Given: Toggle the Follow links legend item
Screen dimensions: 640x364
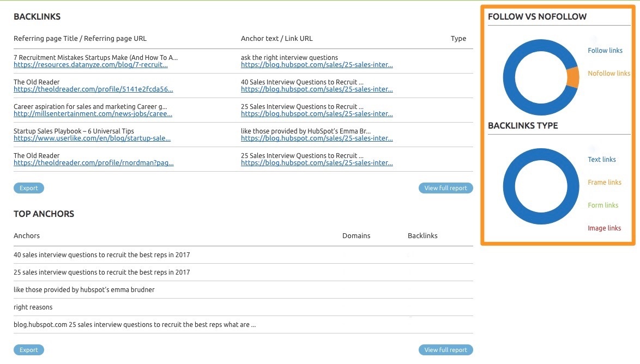Looking at the screenshot, I should coord(605,51).
